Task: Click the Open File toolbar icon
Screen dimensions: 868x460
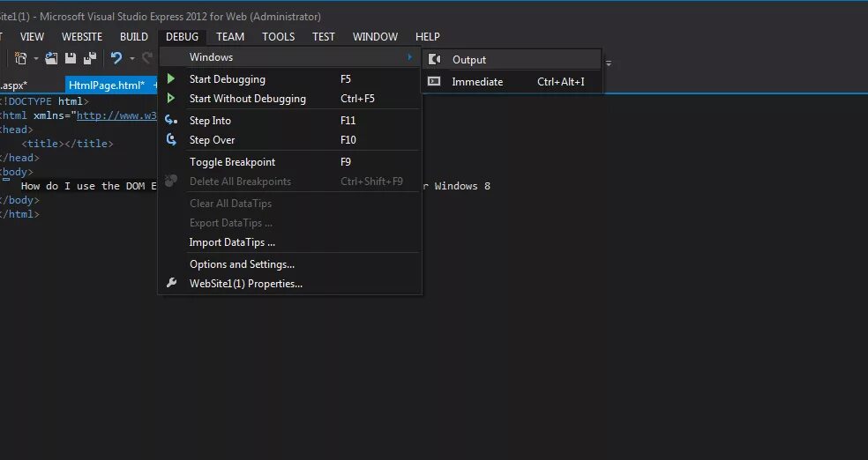Action: pyautogui.click(x=51, y=58)
